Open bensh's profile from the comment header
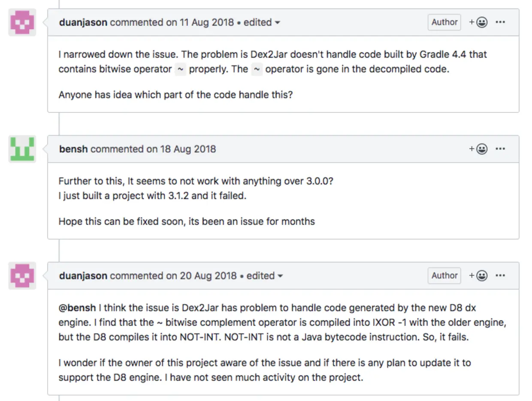532x401 pixels. point(73,149)
